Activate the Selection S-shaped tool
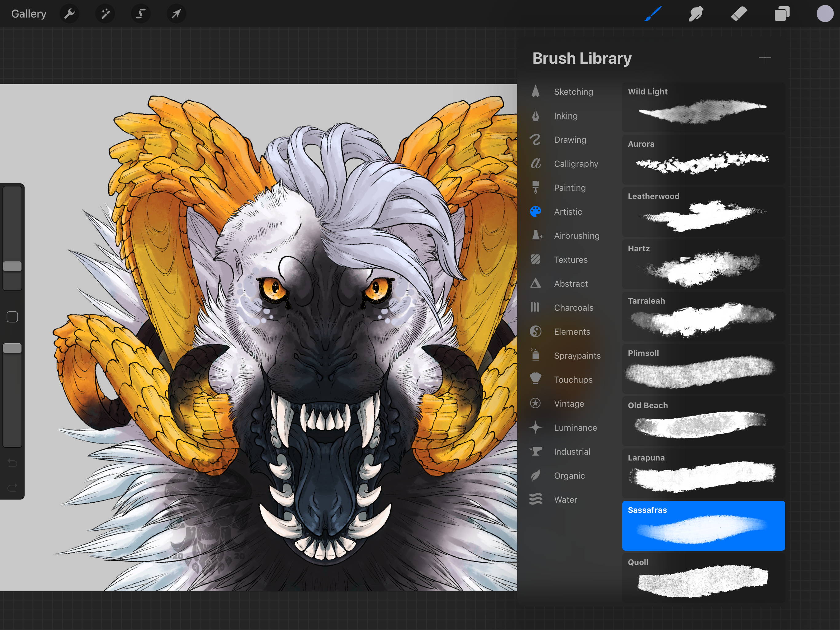Viewport: 840px width, 630px height. click(141, 14)
